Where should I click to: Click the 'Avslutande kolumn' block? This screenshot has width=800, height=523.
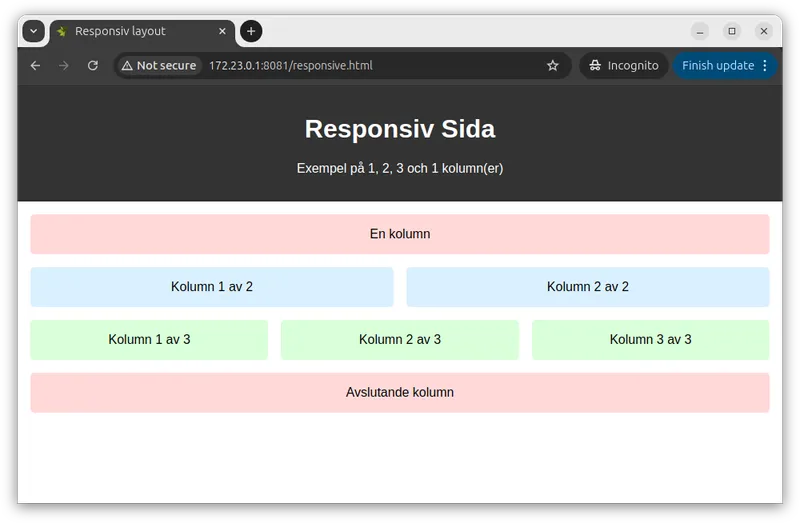400,393
